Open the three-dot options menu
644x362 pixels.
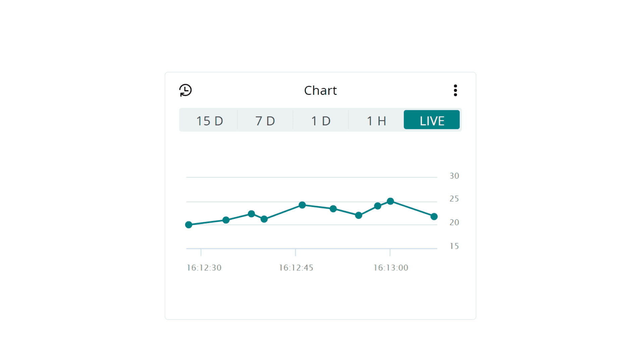point(455,90)
